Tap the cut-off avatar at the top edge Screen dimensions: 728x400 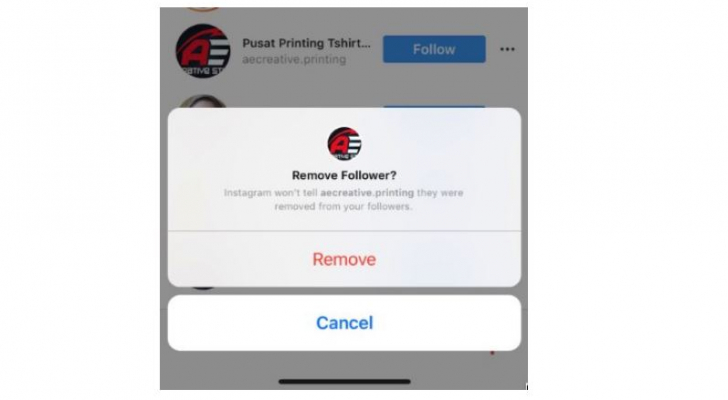[x=202, y=9]
